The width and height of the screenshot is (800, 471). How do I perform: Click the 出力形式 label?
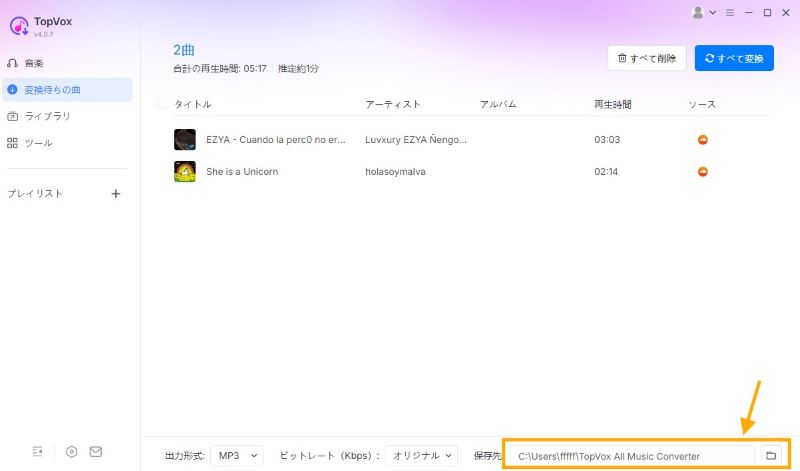[x=185, y=456]
